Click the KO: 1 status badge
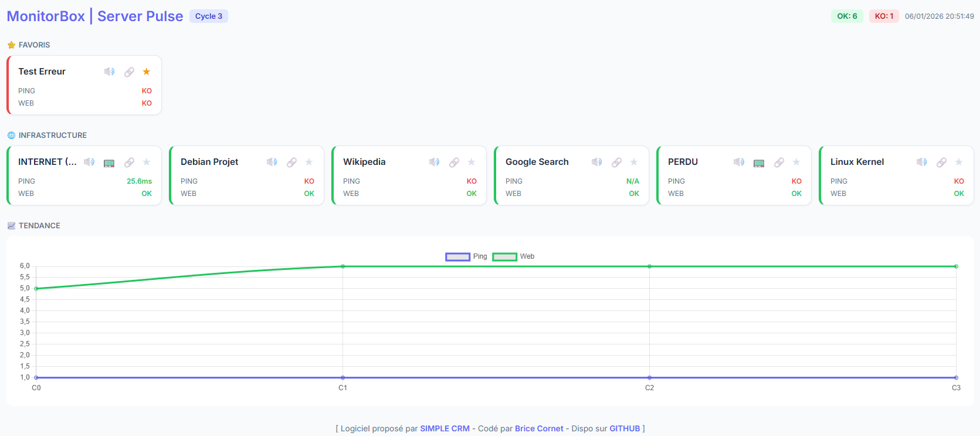Viewport: 980px width, 436px height. coord(884,16)
